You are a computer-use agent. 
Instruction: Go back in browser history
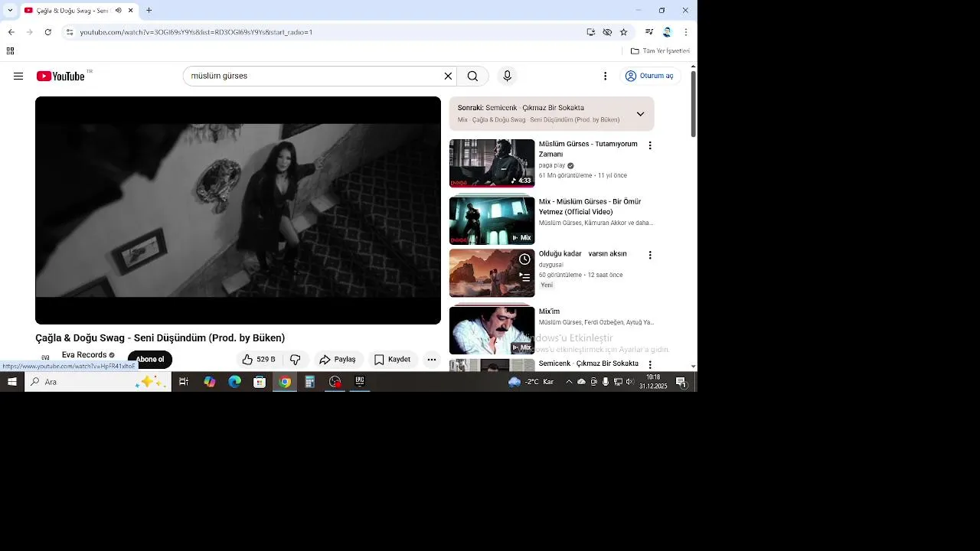pyautogui.click(x=11, y=32)
